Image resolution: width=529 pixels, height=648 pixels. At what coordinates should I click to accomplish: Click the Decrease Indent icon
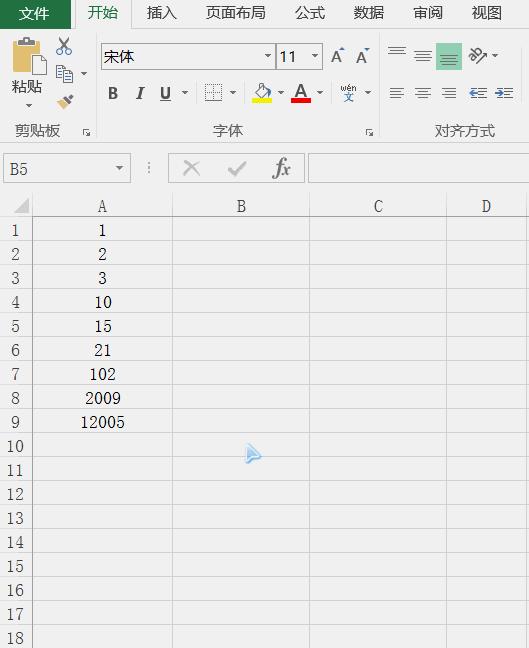pyautogui.click(x=478, y=93)
